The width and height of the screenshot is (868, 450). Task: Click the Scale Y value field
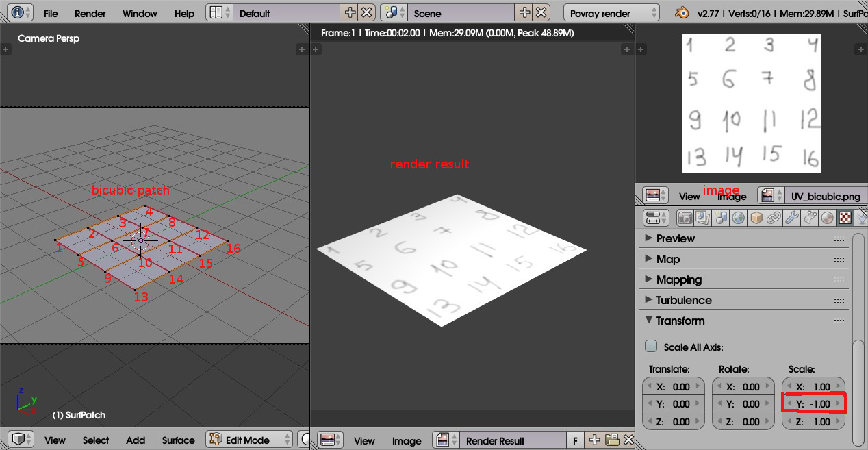tap(813, 404)
